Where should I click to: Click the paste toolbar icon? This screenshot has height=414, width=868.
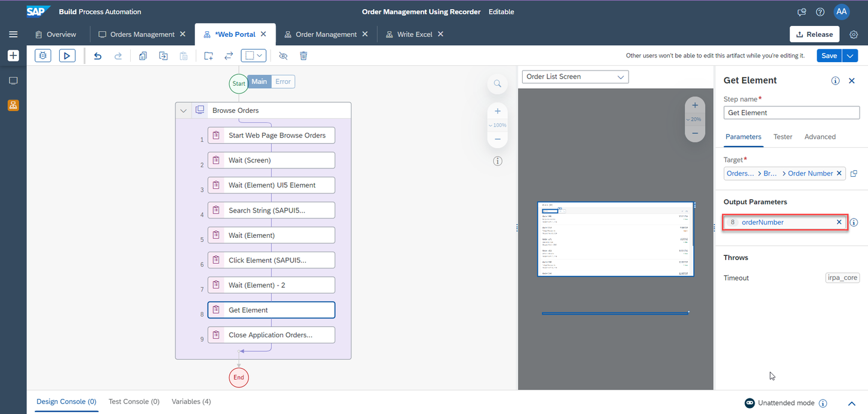[184, 56]
